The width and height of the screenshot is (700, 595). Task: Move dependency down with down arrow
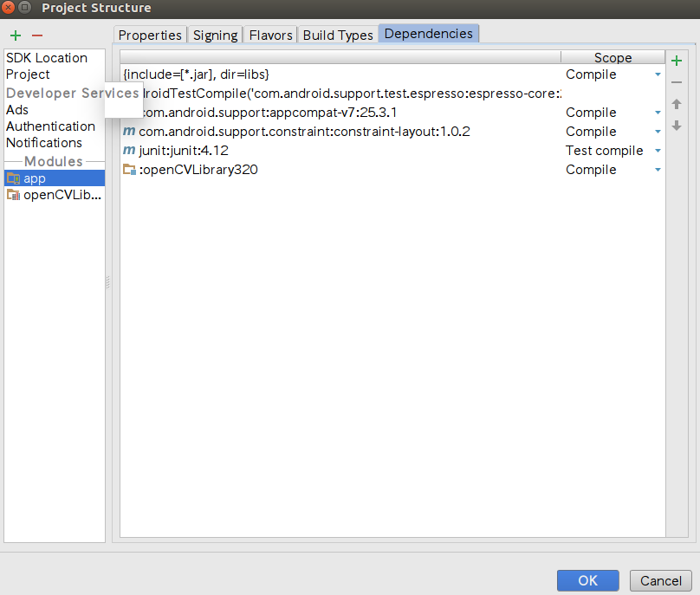coord(677,126)
